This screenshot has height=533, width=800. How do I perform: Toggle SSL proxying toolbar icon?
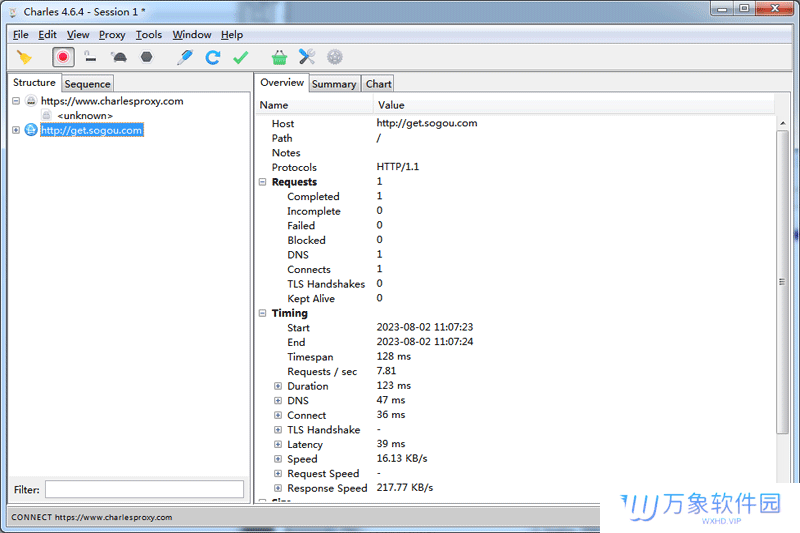click(x=90, y=57)
